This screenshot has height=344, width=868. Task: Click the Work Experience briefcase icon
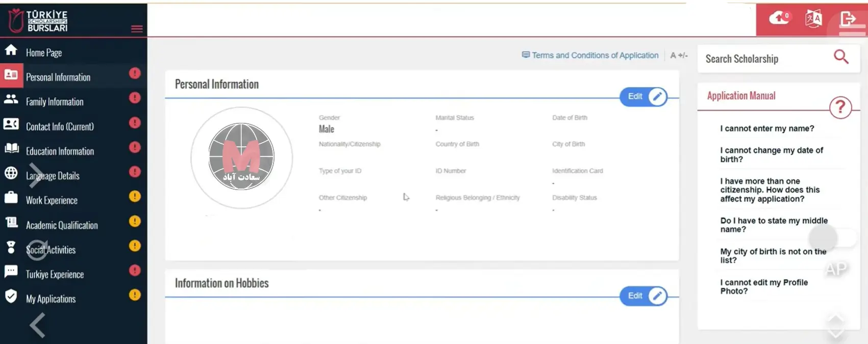pos(11,198)
